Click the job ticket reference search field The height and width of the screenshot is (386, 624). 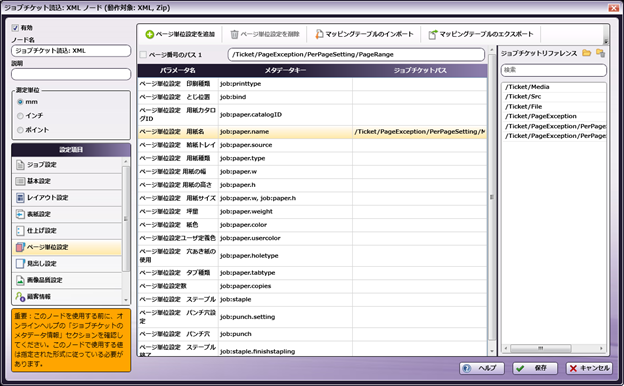pos(554,70)
